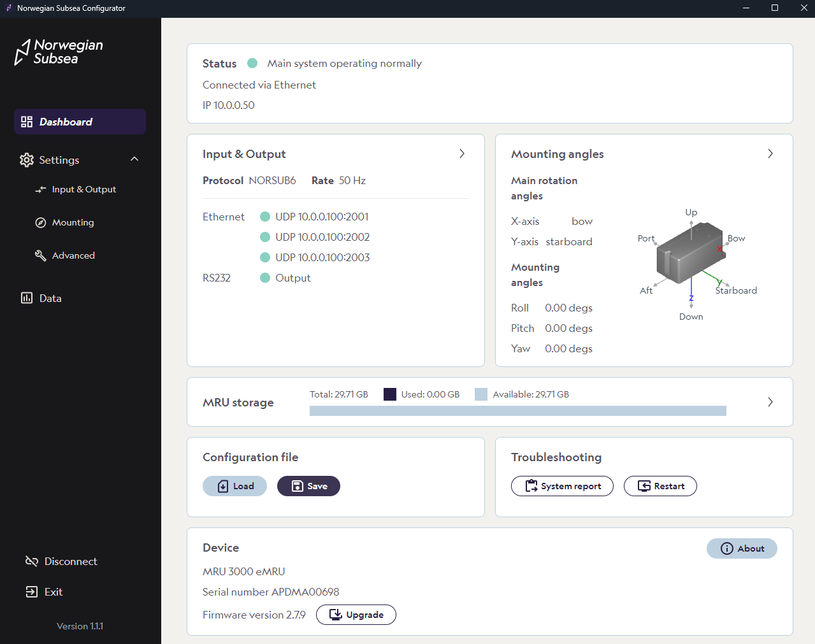Collapse the Settings menu chevron

click(x=134, y=159)
